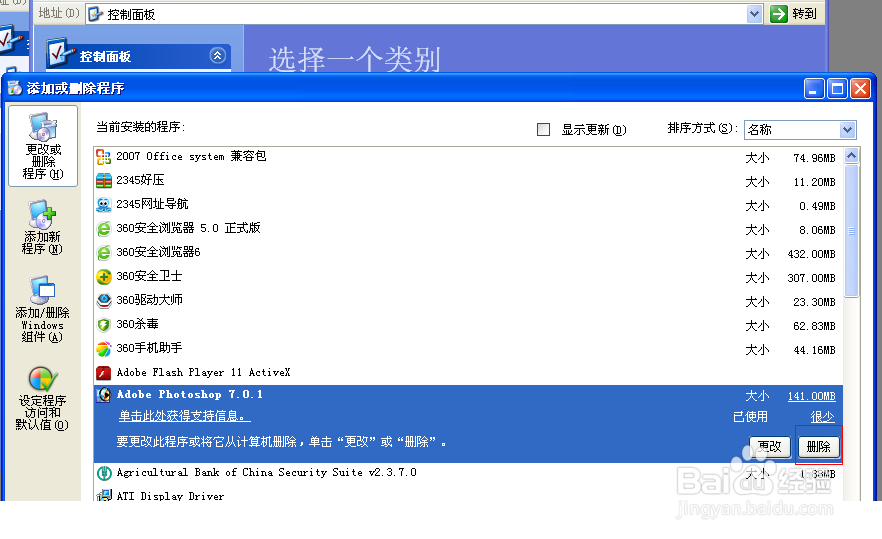Close the 添加或删除程序 window
The image size is (882, 539).
click(x=861, y=88)
